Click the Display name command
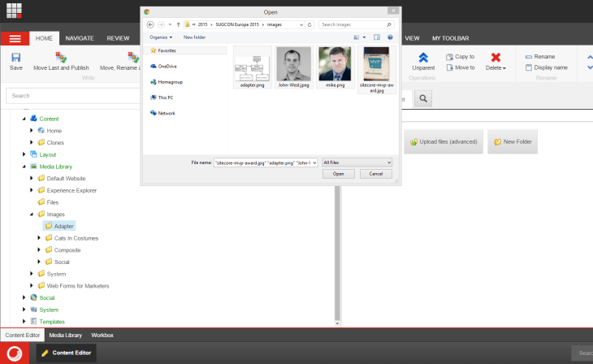The image size is (593, 364). [547, 67]
